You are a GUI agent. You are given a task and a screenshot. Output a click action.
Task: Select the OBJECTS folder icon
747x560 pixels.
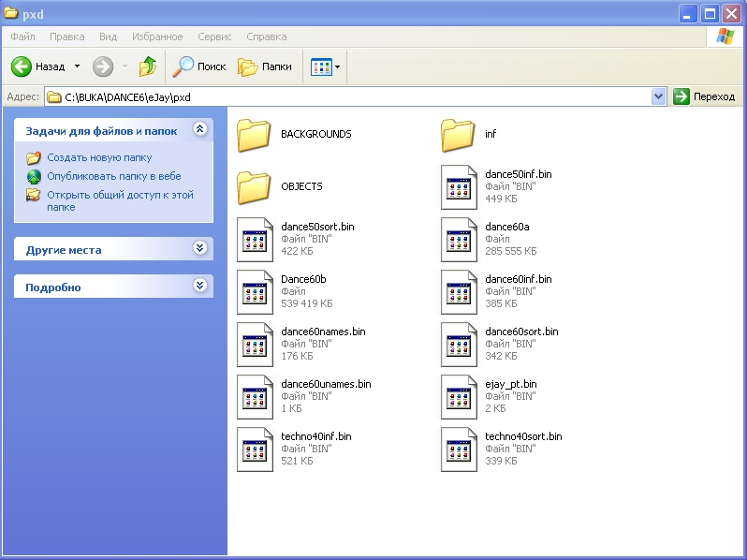click(x=254, y=188)
